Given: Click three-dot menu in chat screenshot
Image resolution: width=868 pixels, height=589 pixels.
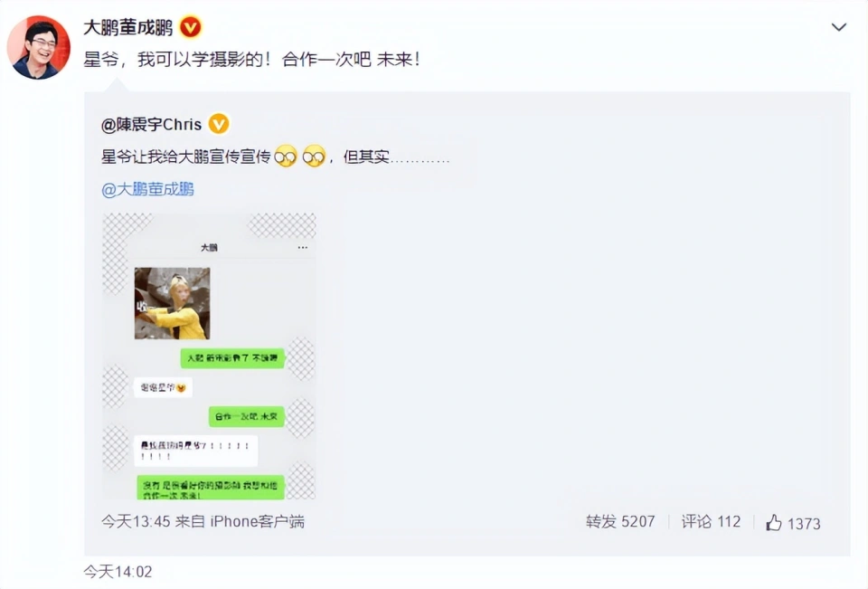Looking at the screenshot, I should 302,248.
